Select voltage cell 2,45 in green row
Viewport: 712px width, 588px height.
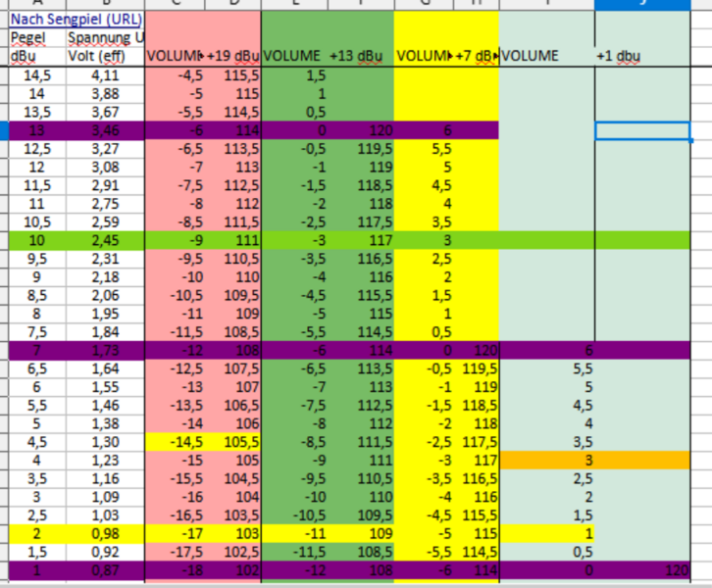click(104, 241)
